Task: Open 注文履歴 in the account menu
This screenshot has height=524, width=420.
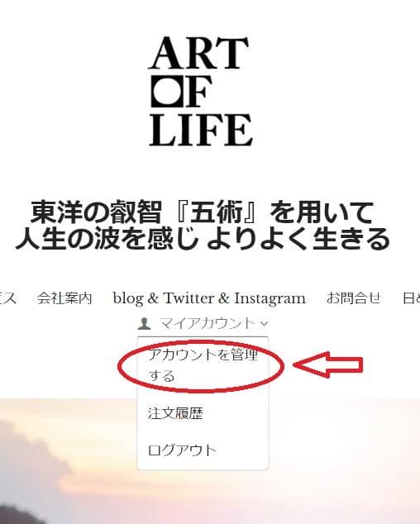Action: tap(175, 413)
